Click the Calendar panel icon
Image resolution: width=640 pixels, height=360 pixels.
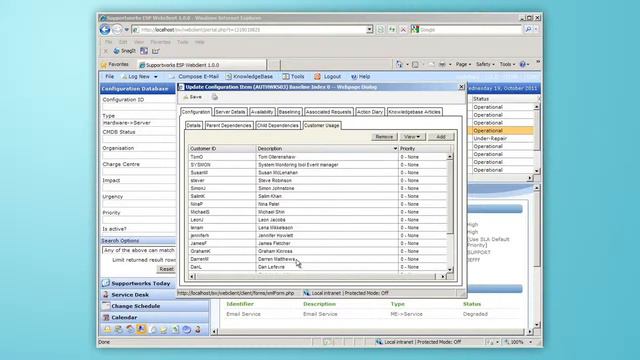click(106, 317)
